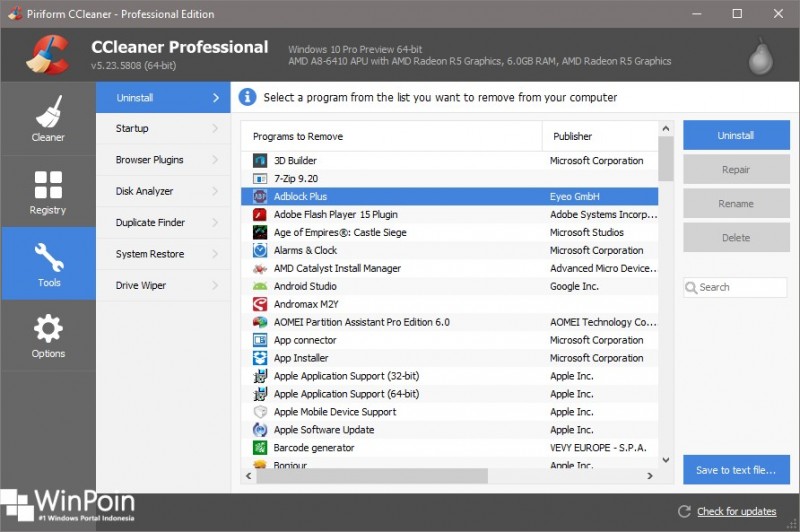Click AMD Catalyst Install Manager icon
Viewport: 800px width, 532px height.
click(x=260, y=268)
